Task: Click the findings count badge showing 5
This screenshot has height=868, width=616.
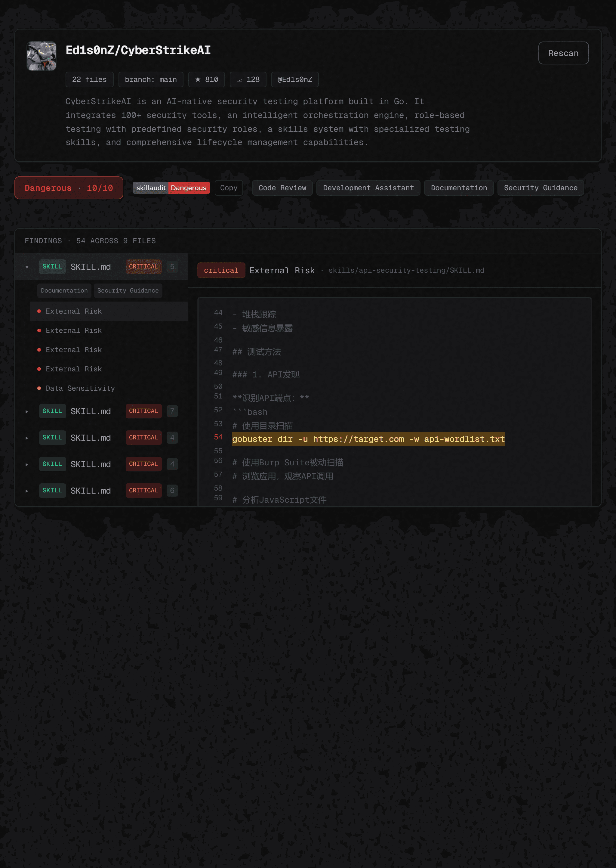Action: (172, 266)
